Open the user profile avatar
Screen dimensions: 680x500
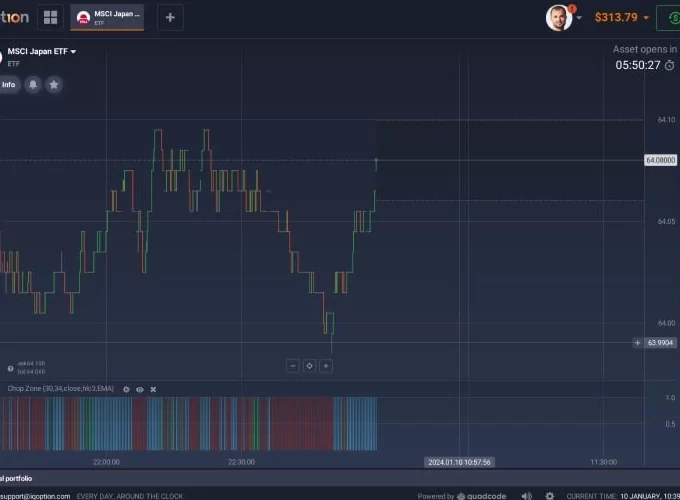tap(559, 18)
